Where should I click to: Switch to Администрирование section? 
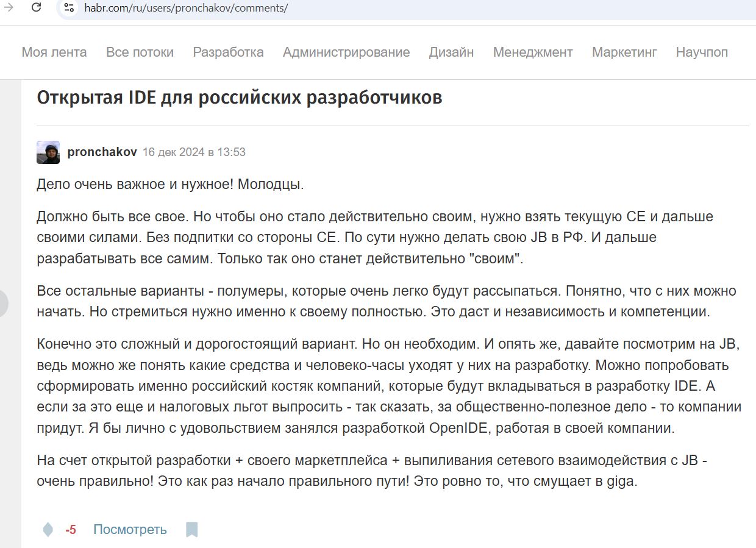click(346, 52)
